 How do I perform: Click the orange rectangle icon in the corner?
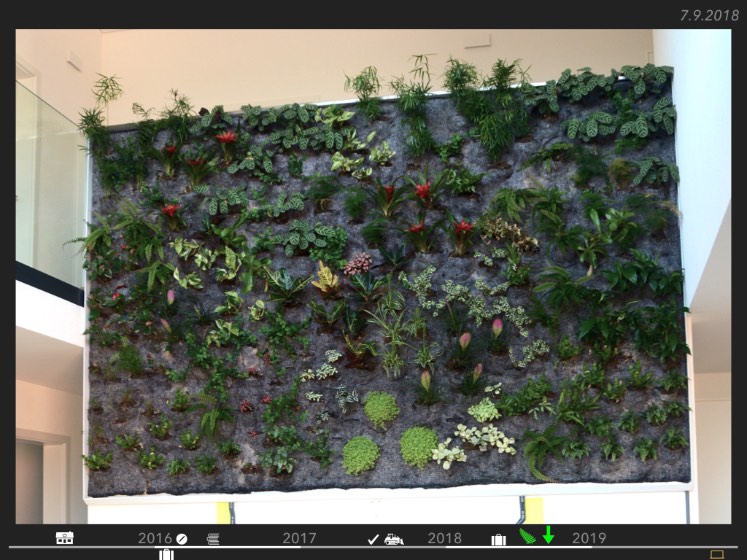coord(716,553)
